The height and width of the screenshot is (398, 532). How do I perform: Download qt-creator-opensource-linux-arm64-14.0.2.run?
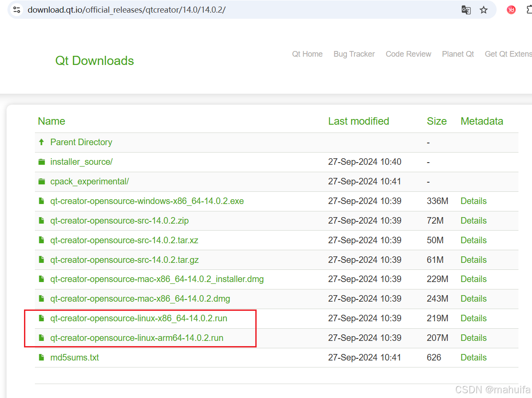tap(137, 338)
